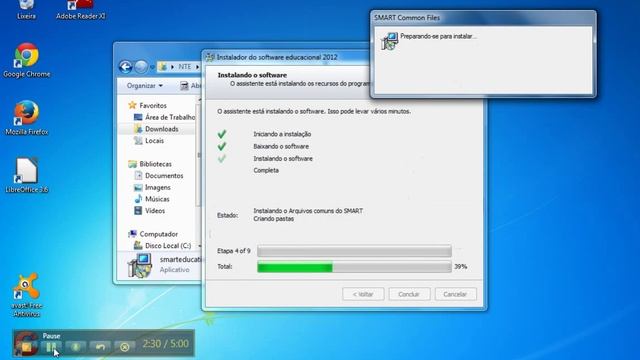Open the Google Chrome desktop shortcut

coord(27,60)
